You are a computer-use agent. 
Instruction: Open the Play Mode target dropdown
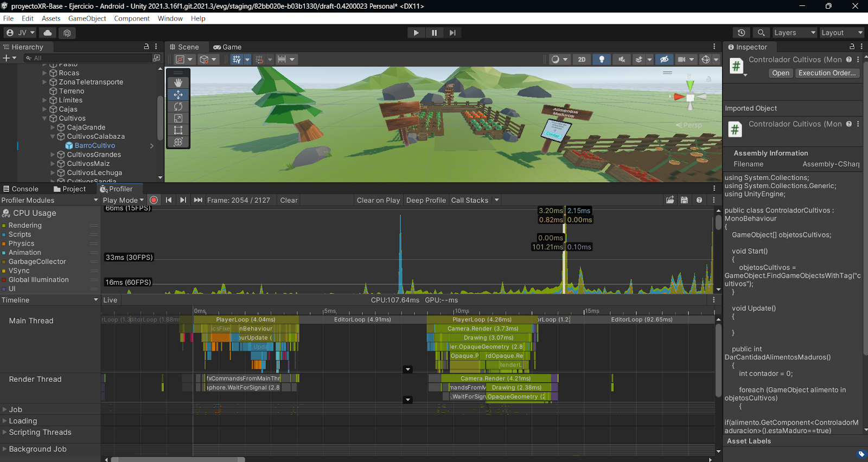coord(123,200)
